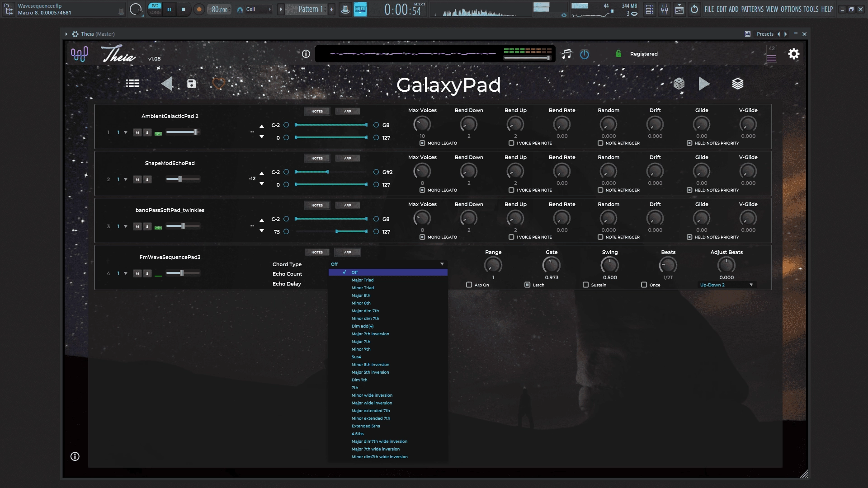Open the Up-Down 2 arp mode dropdown
Image resolution: width=868 pixels, height=488 pixels.
(726, 285)
